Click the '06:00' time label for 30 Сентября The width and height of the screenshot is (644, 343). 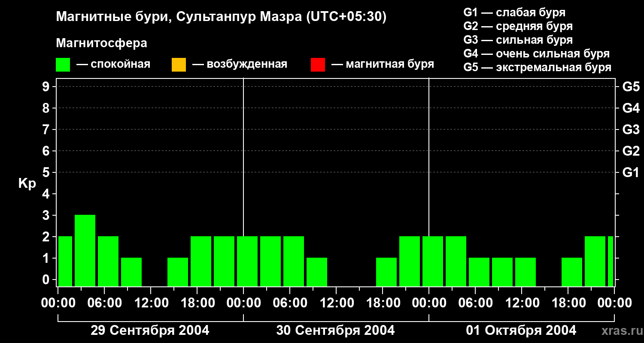click(x=290, y=303)
